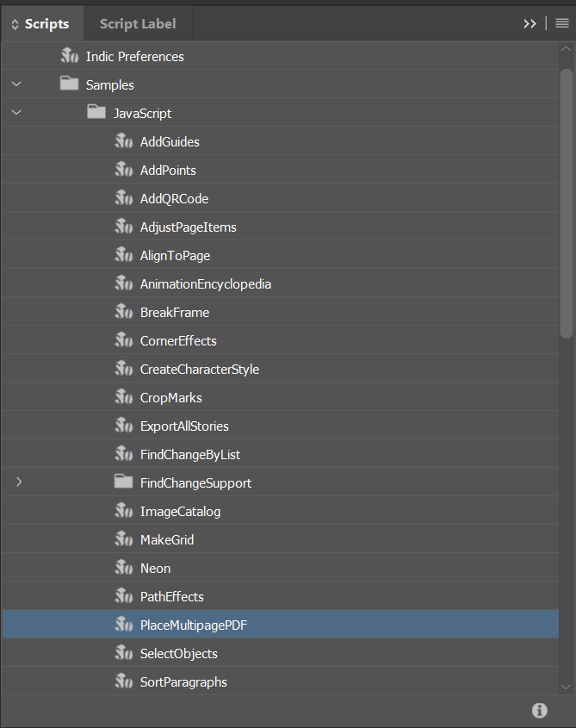Click the double-arrow collapse panel icon
Image resolution: width=576 pixels, height=728 pixels.
pyautogui.click(x=530, y=24)
